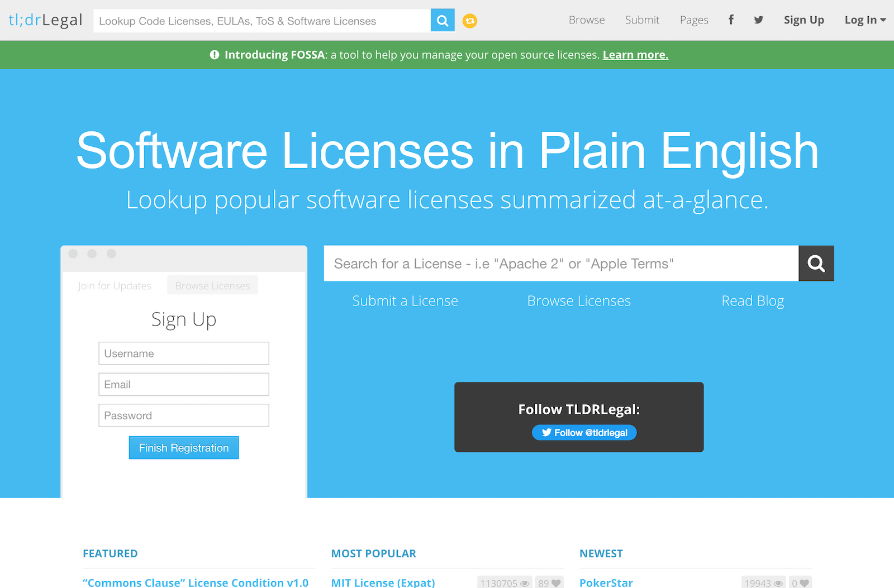
Task: Click the MOST POPULAR section heading
Action: (x=374, y=553)
